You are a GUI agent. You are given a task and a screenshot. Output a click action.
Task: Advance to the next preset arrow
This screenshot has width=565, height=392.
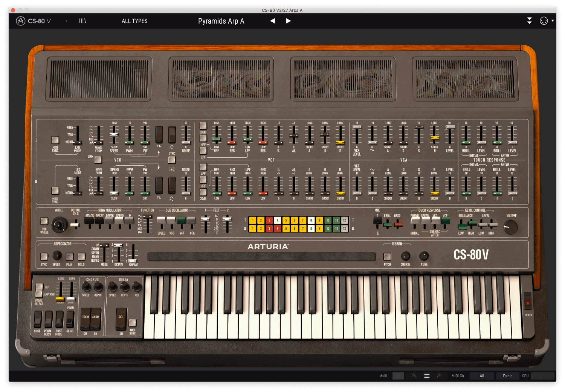pos(288,21)
